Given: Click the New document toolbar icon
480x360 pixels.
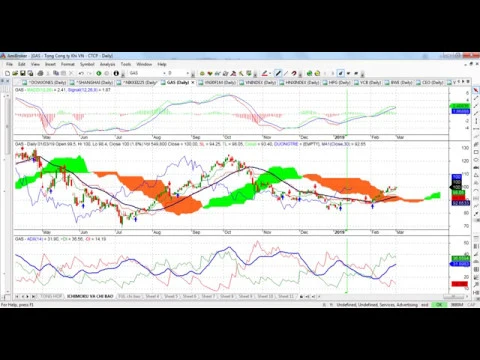Looking at the screenshot, I should (x=7, y=73).
